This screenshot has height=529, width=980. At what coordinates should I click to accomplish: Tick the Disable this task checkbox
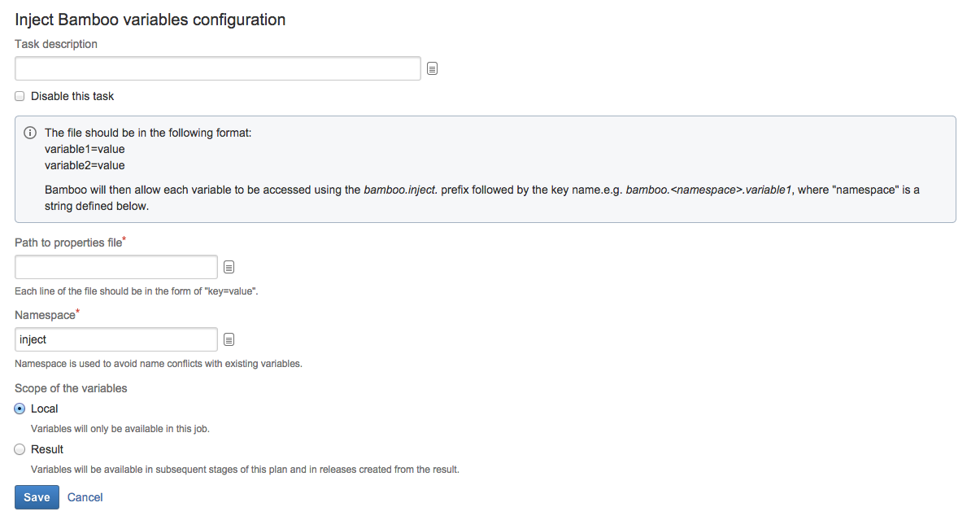[x=20, y=96]
